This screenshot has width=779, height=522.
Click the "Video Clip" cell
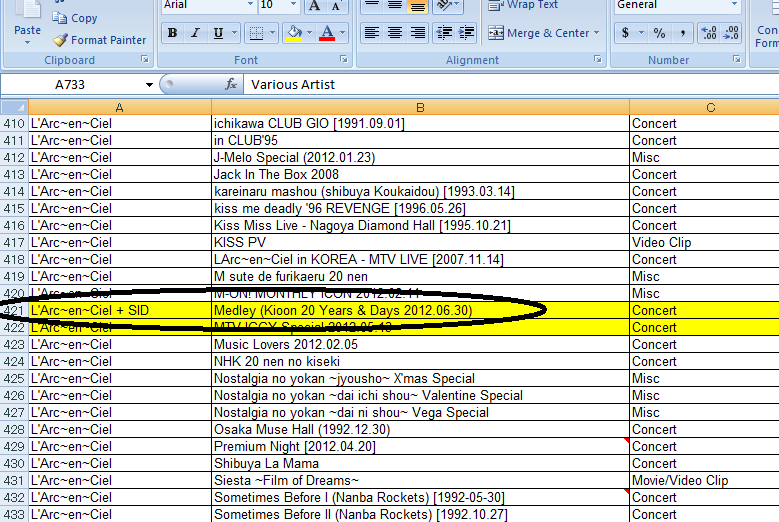(704, 242)
